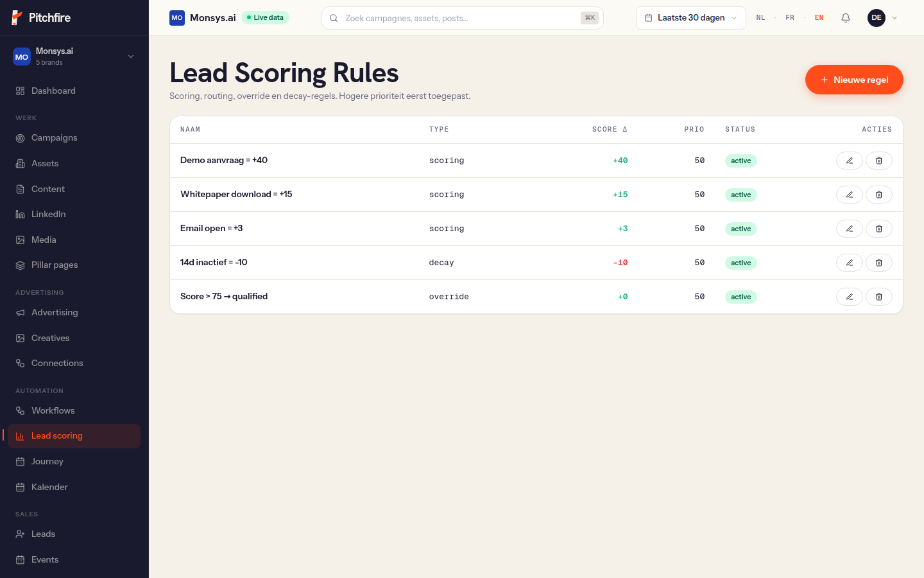Switch language to NL
This screenshot has width=924, height=578.
pos(760,18)
